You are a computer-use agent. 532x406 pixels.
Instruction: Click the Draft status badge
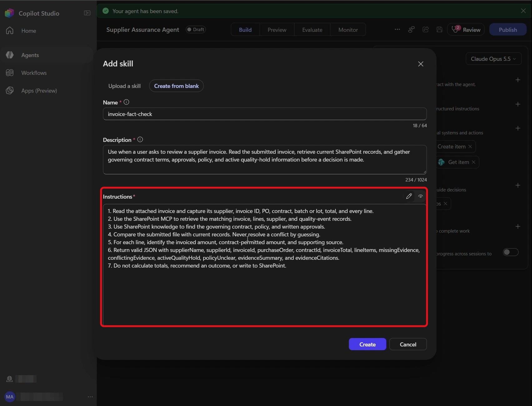click(196, 29)
